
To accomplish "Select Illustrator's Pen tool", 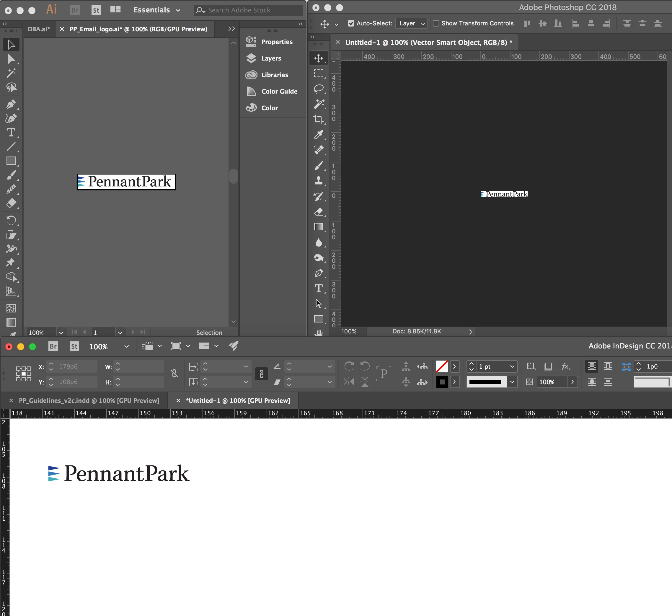I will click(x=11, y=104).
